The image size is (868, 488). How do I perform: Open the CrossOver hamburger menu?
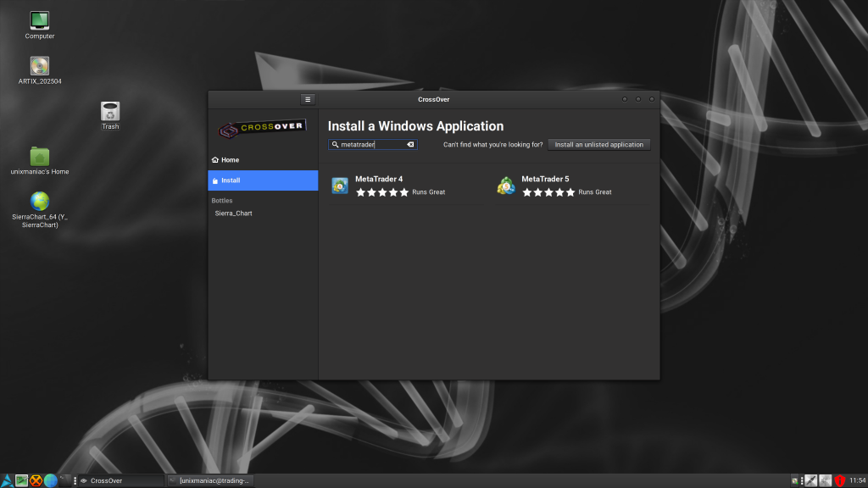(308, 99)
